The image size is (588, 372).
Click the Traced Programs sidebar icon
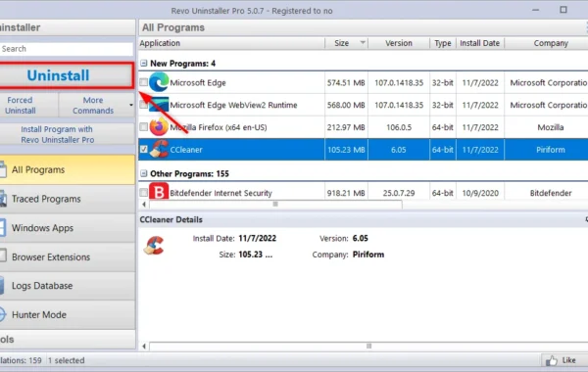3,198
